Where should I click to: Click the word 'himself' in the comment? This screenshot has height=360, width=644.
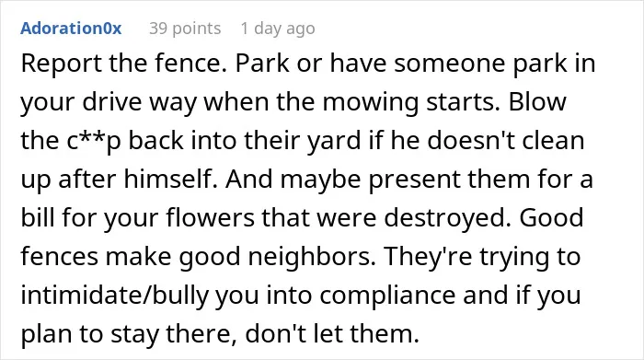(x=167, y=180)
